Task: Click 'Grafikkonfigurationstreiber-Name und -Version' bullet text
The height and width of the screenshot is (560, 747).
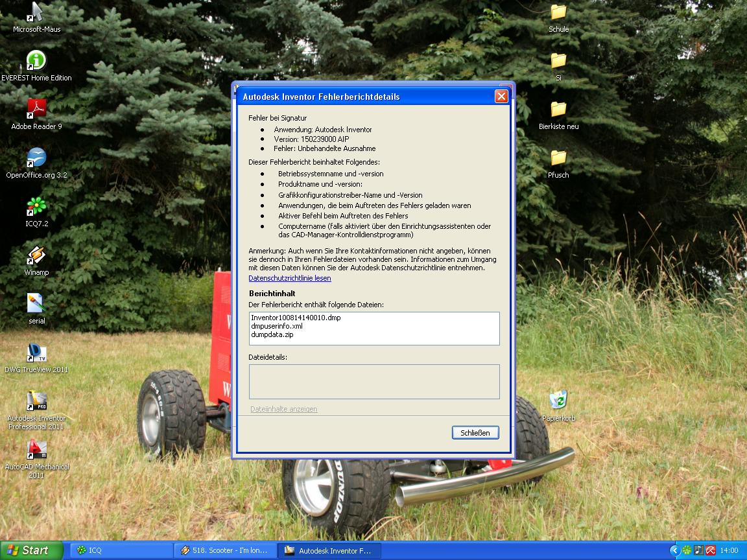Action: (x=350, y=195)
